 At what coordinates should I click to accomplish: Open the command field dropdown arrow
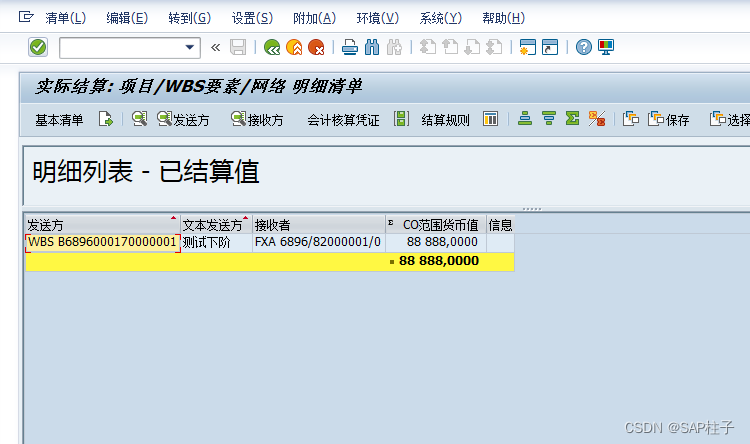pyautogui.click(x=190, y=48)
